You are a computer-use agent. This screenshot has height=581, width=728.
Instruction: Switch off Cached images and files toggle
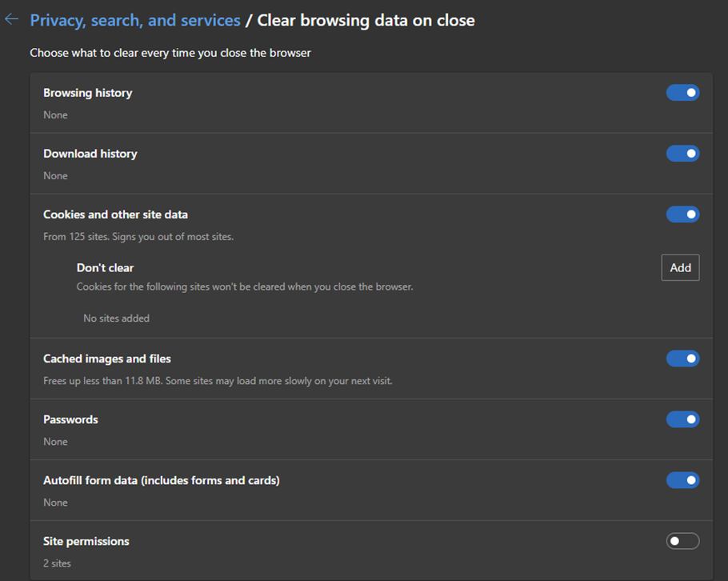[x=682, y=359]
